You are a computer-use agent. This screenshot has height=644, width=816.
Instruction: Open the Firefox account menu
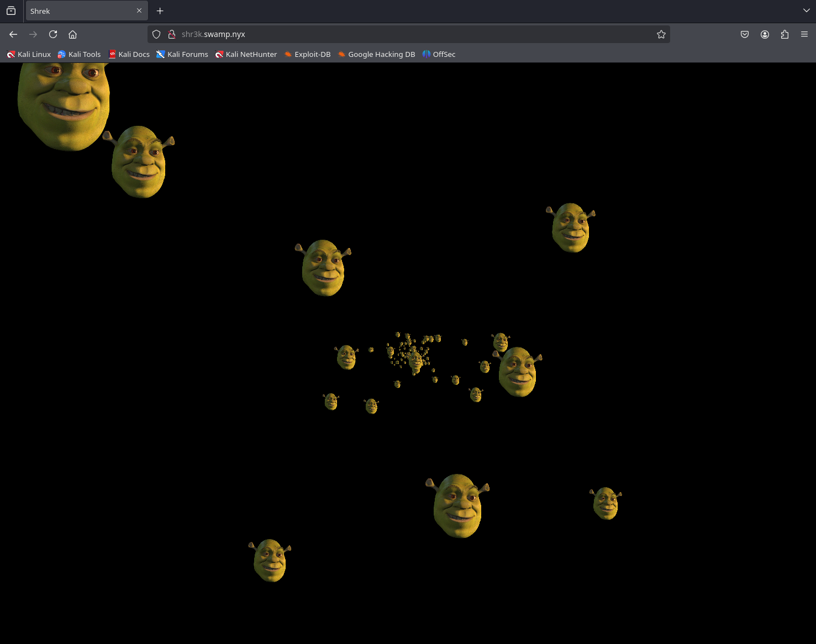tap(765, 34)
